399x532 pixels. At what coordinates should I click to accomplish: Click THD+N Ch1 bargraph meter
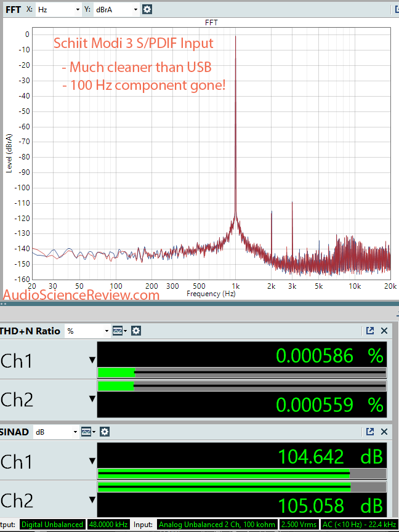point(242,373)
